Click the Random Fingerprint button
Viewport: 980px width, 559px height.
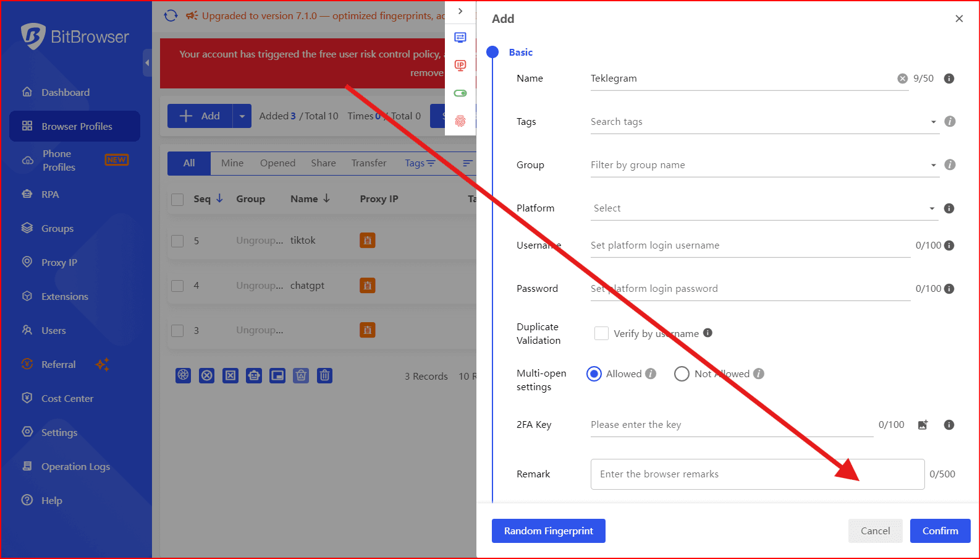pyautogui.click(x=548, y=531)
